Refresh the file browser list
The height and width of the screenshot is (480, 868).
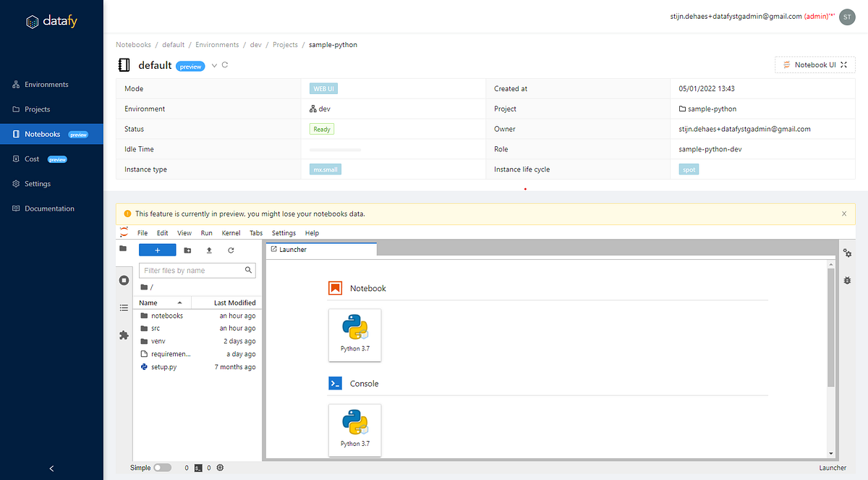point(231,250)
